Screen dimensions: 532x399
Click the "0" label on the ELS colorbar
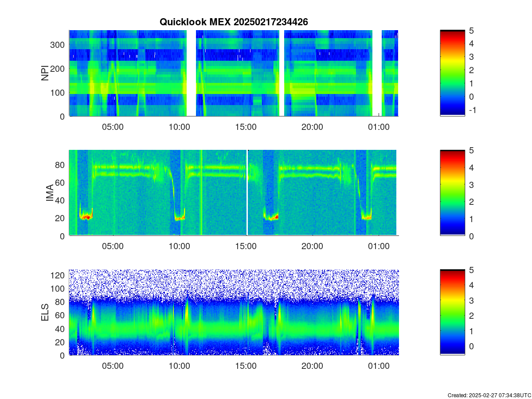pos(472,346)
